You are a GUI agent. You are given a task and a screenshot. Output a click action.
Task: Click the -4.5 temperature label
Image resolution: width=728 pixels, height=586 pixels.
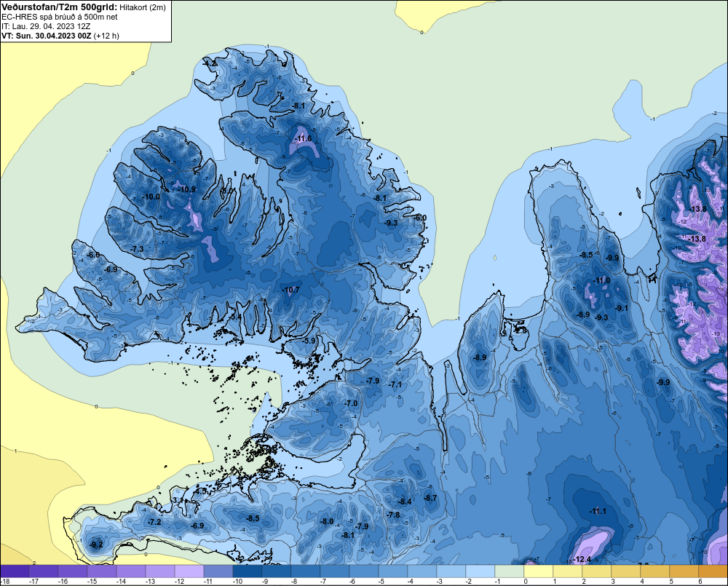201,491
